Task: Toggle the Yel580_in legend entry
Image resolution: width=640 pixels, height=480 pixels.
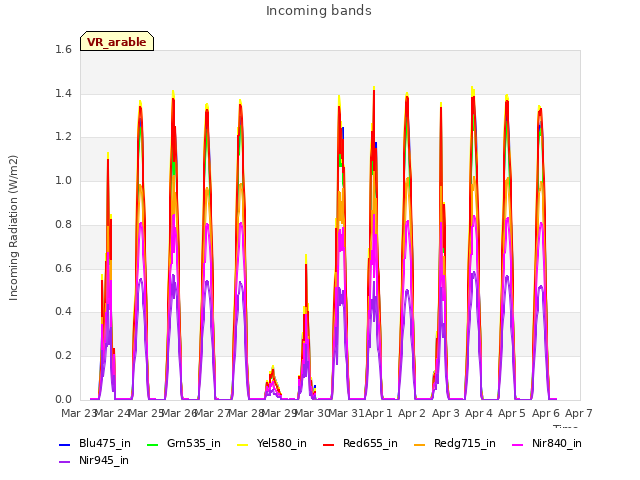Action: coord(272,444)
